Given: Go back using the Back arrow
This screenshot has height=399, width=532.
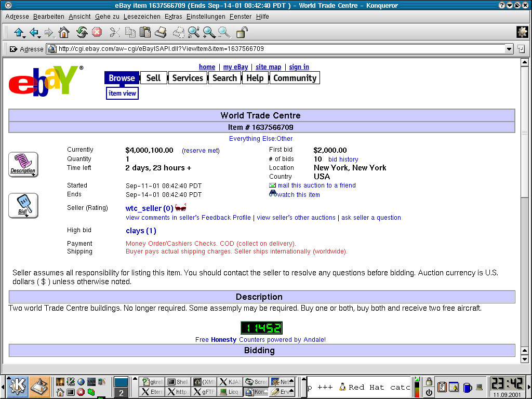Looking at the screenshot, I should (x=34, y=33).
